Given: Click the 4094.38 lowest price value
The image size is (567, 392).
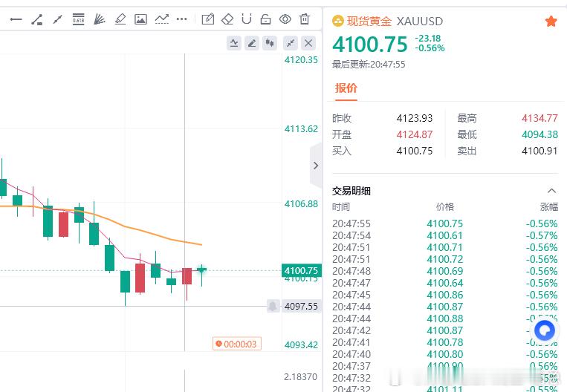Looking at the screenshot, I should (540, 134).
